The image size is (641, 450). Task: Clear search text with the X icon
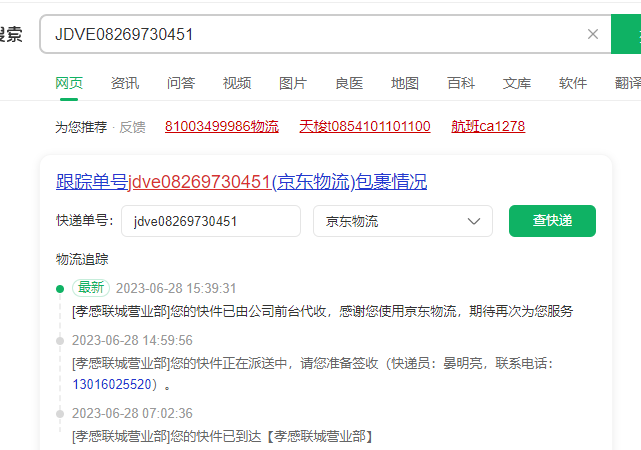(593, 34)
